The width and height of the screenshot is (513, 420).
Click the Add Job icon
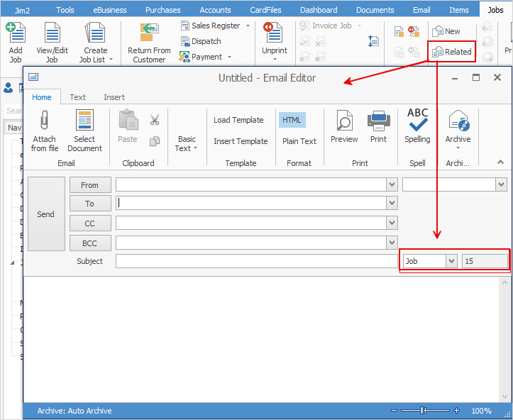tap(16, 33)
